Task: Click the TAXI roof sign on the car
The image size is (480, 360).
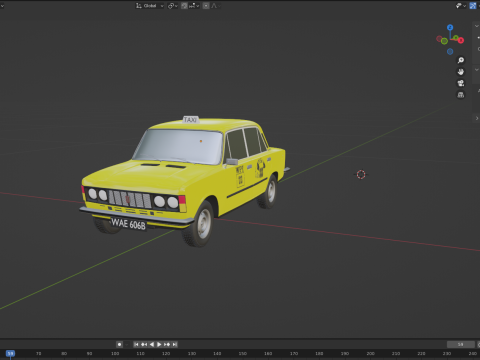Action: (191, 119)
